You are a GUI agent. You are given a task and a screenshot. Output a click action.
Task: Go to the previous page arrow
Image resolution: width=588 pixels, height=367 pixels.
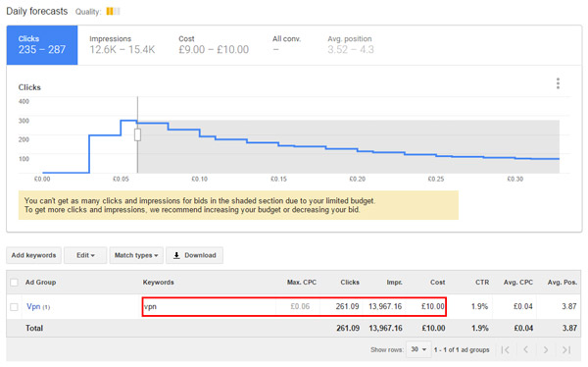point(525,349)
